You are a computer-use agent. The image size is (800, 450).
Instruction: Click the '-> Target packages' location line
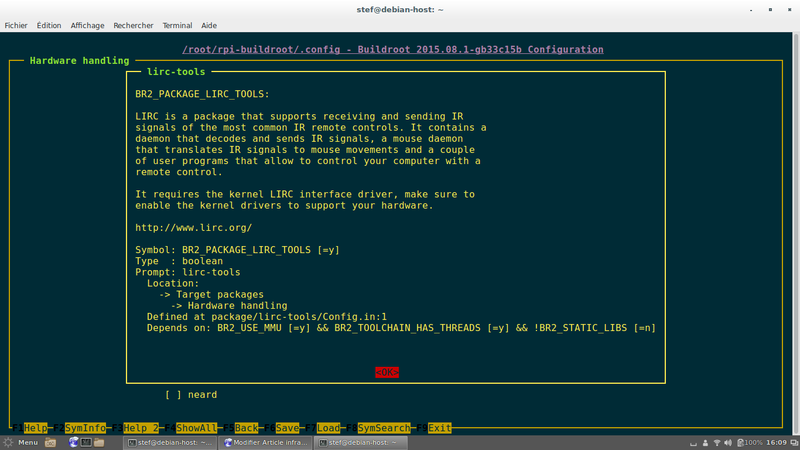[211, 294]
